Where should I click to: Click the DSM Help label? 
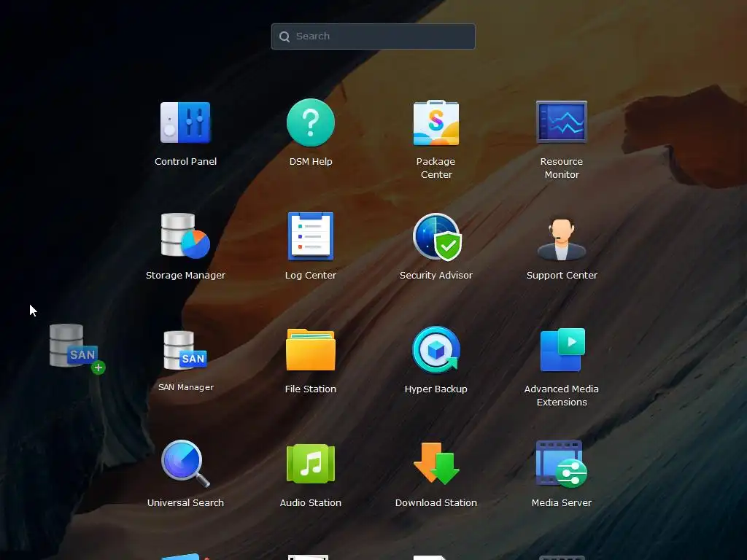pyautogui.click(x=311, y=161)
